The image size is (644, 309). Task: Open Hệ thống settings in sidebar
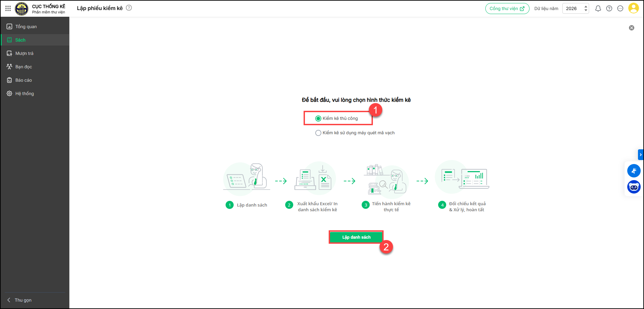[24, 94]
